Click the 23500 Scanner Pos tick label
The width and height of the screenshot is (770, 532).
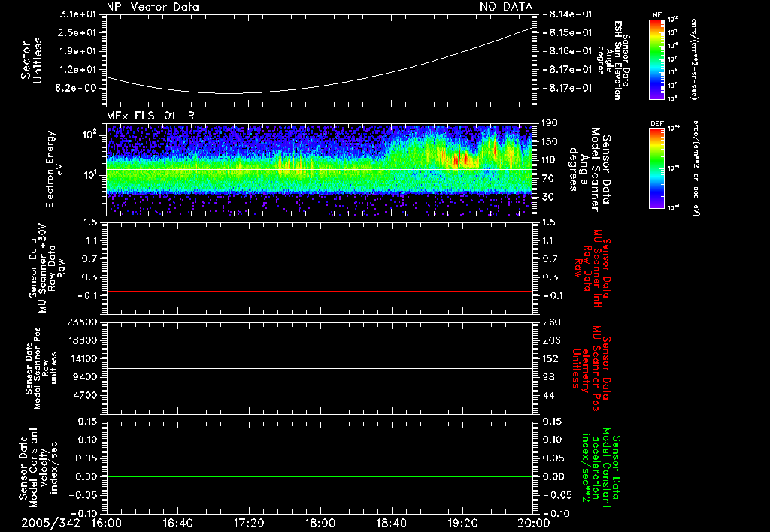pos(82,322)
